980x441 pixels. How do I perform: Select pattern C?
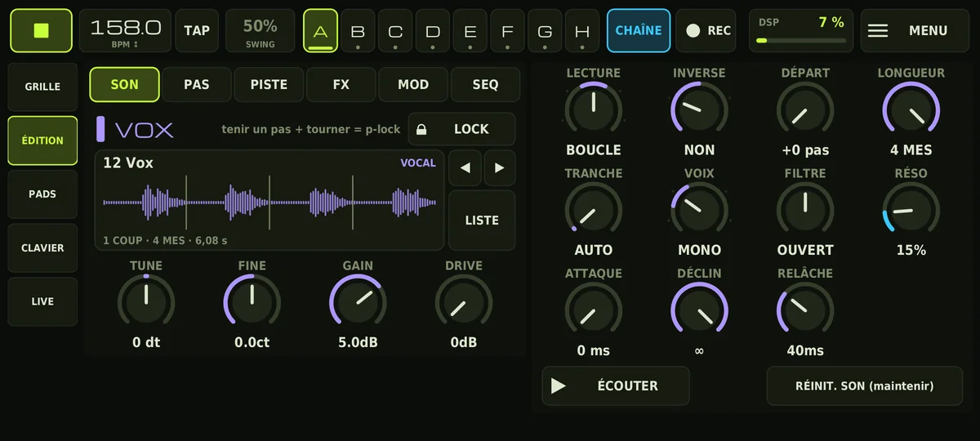point(395,30)
